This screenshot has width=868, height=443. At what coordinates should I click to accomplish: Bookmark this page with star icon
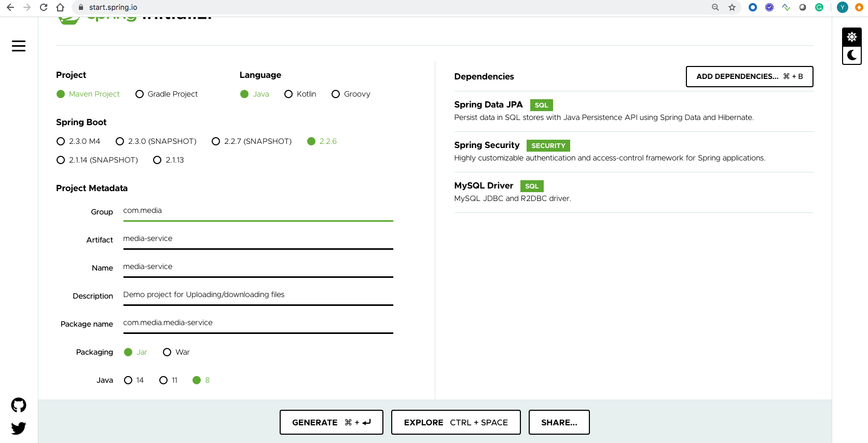point(732,7)
